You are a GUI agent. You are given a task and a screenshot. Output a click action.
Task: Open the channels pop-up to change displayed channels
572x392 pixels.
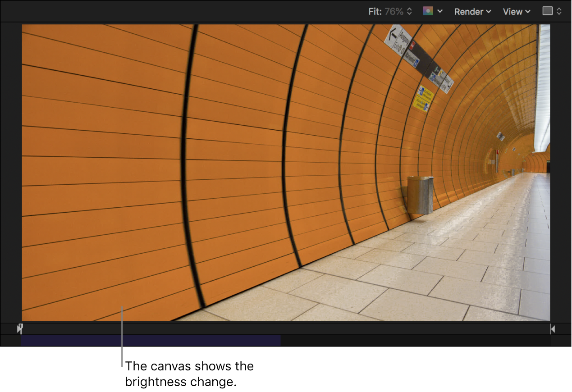click(x=429, y=11)
